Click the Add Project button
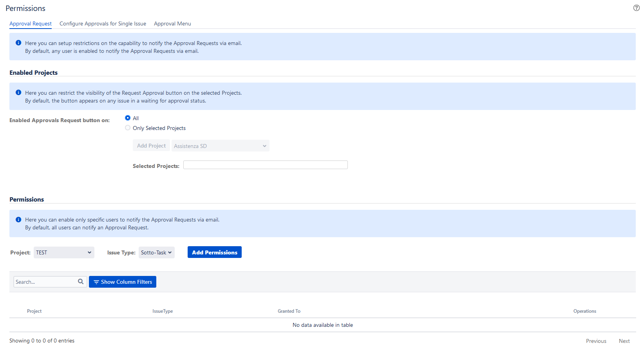 click(x=151, y=146)
